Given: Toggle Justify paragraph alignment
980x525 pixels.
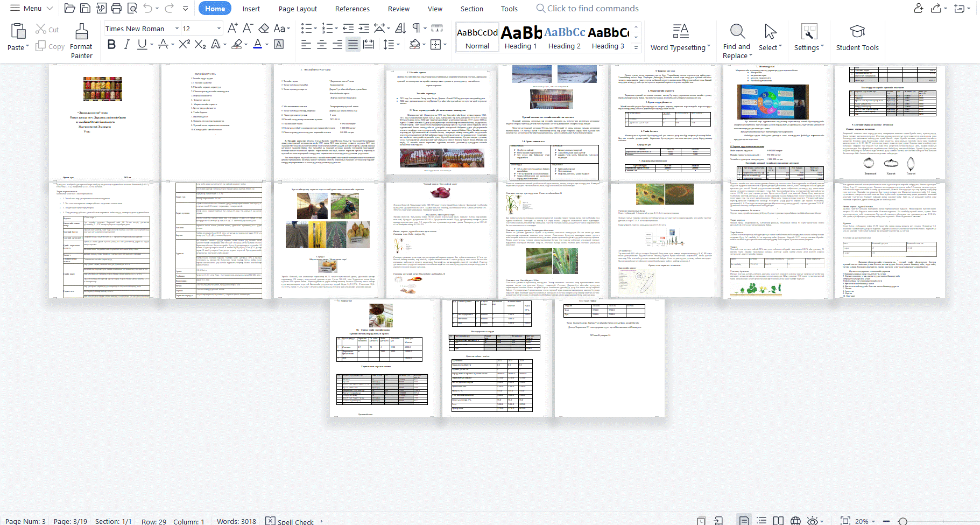Looking at the screenshot, I should [x=352, y=44].
